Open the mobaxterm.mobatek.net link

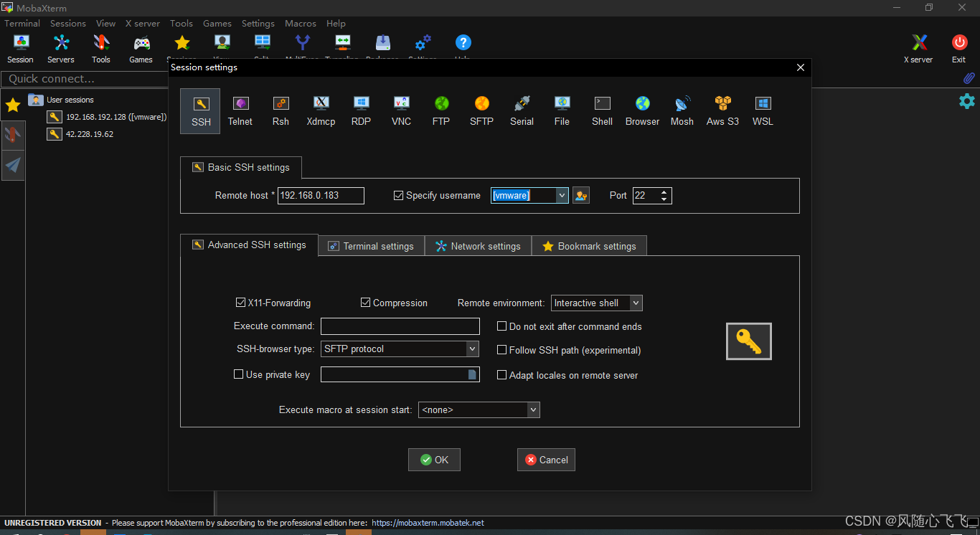(x=428, y=523)
